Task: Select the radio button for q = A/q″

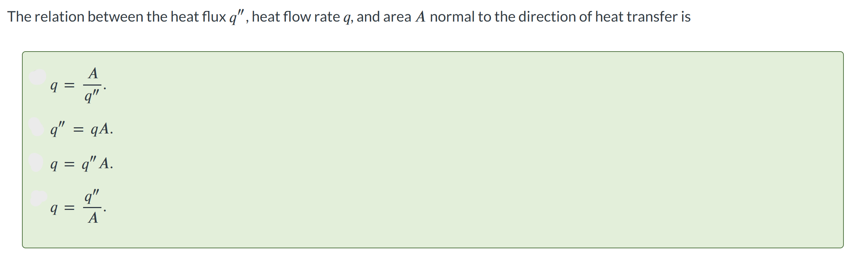Action: pos(37,77)
